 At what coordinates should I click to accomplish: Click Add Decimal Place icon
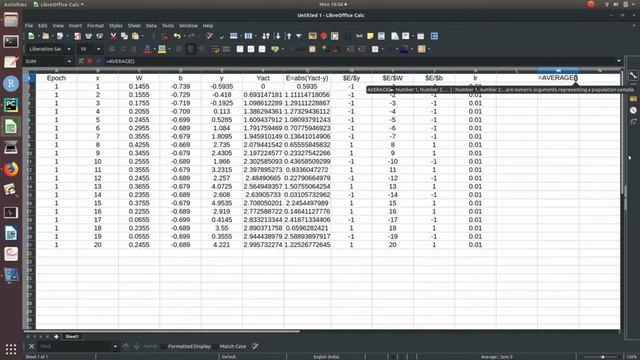click(x=324, y=49)
